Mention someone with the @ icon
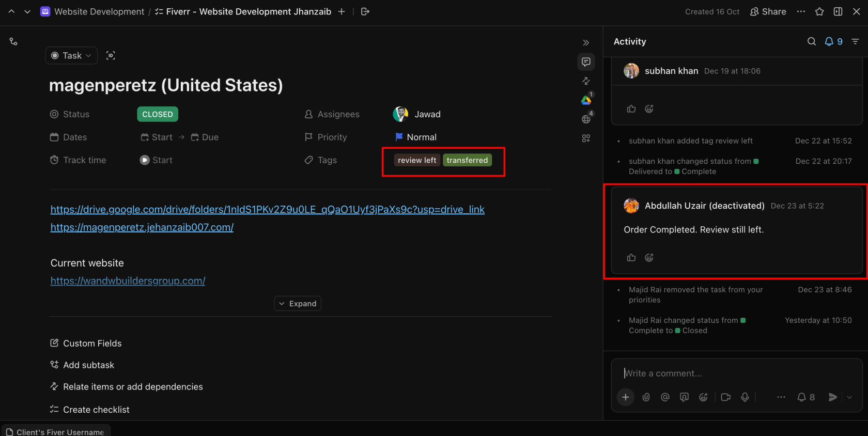The image size is (868, 436). [x=665, y=397]
